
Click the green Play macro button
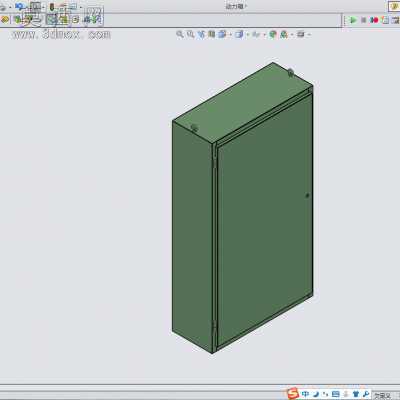pyautogui.click(x=353, y=20)
